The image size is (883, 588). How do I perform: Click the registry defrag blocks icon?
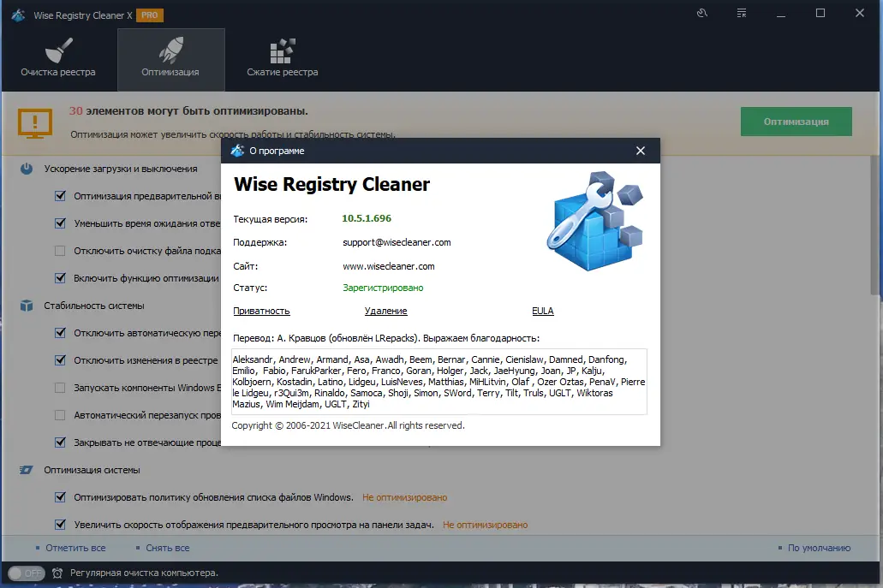point(282,50)
